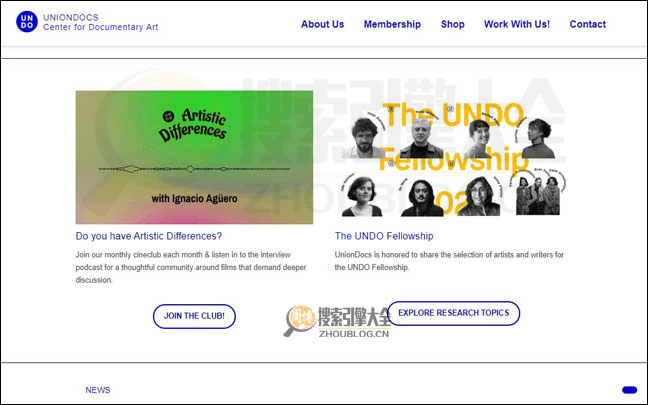Select the UnionDocs is honored description text
The width and height of the screenshot is (648, 405).
tap(449, 261)
